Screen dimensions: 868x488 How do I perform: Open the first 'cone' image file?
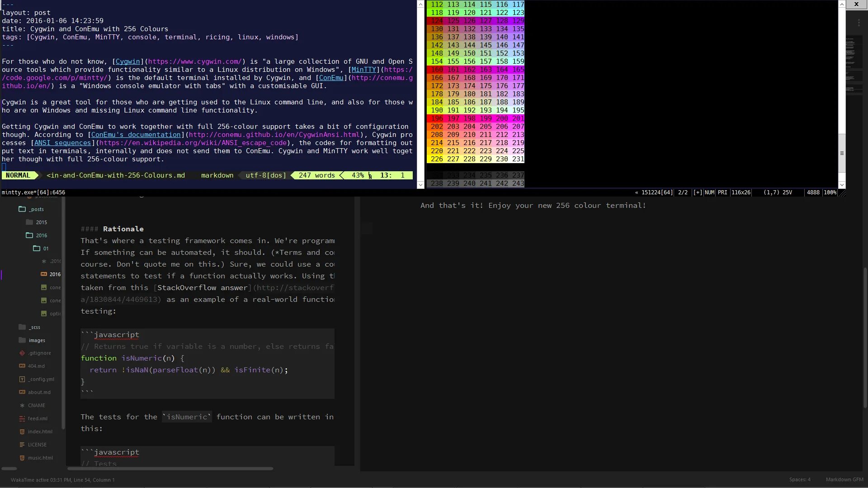point(55,288)
